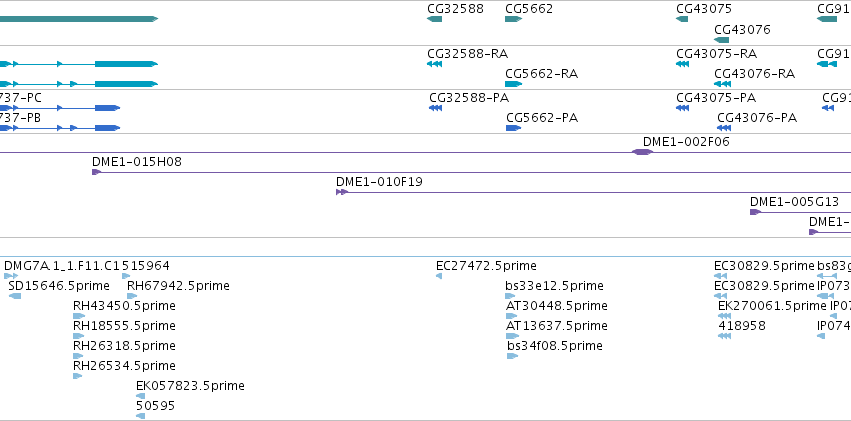Click the RH67942.5prime EST glyph
851x421 pixels.
click(x=132, y=296)
